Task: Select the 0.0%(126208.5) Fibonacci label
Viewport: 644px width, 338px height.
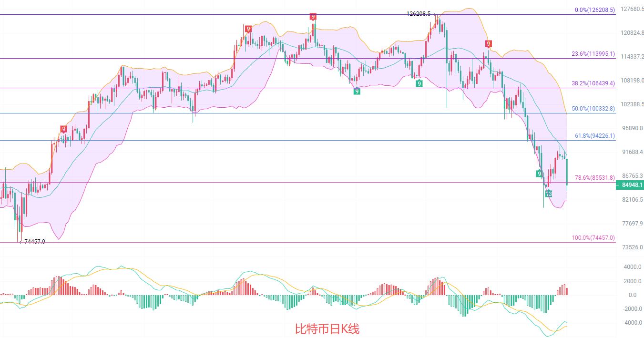Action: tap(594, 10)
